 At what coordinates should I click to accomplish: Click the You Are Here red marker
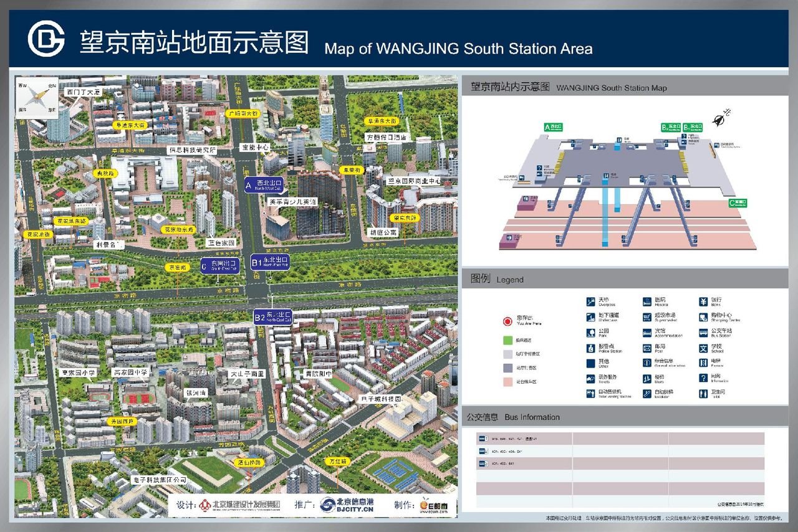pos(507,323)
